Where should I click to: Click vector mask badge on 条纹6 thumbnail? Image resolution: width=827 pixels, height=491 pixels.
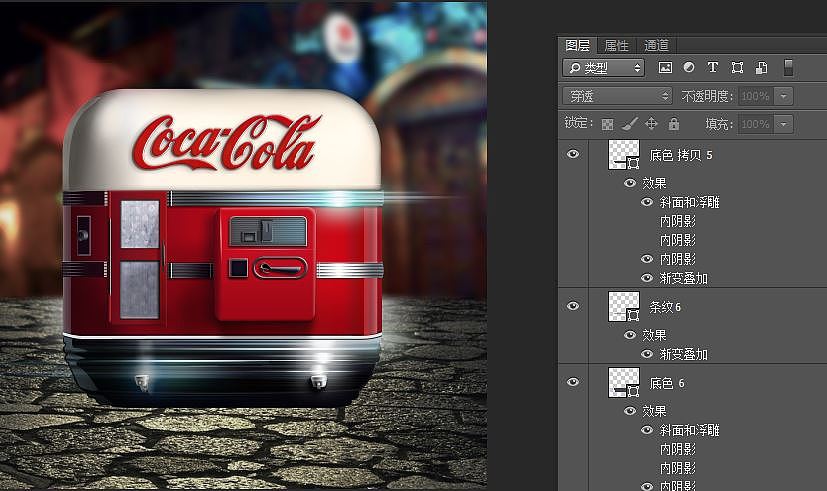[633, 315]
